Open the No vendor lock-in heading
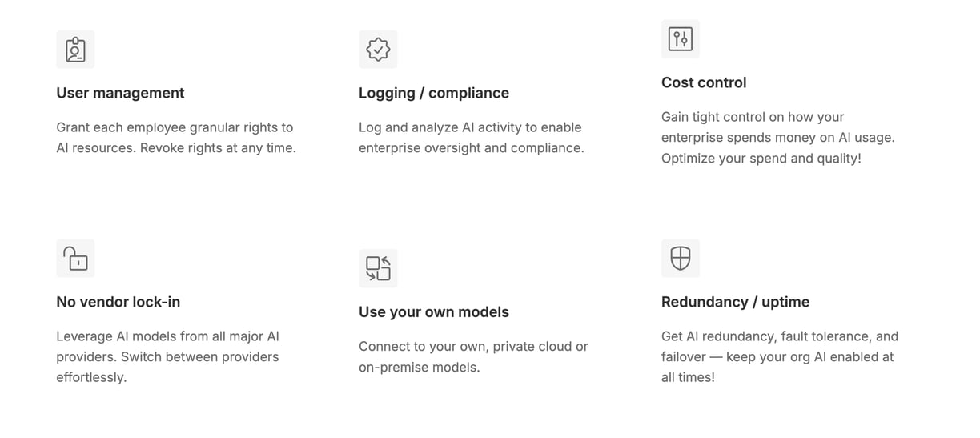 point(118,302)
